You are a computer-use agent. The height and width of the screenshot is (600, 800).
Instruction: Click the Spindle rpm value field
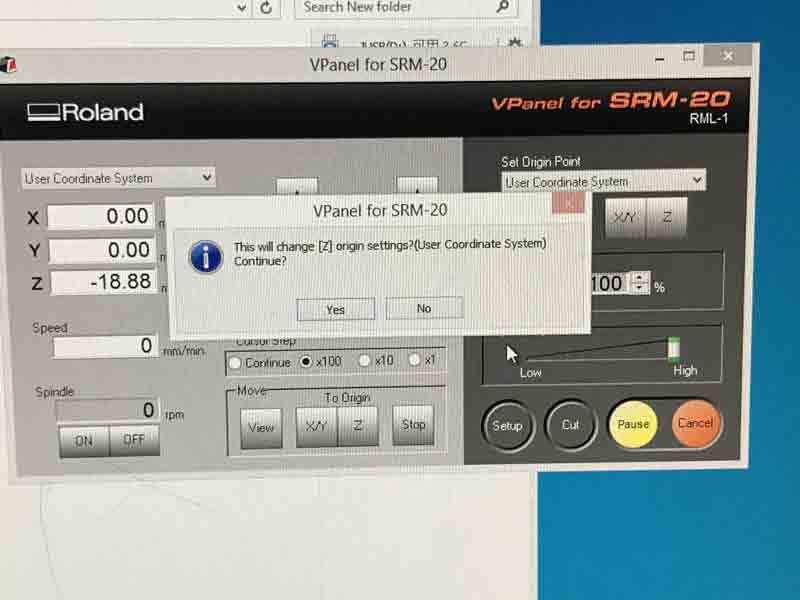107,410
